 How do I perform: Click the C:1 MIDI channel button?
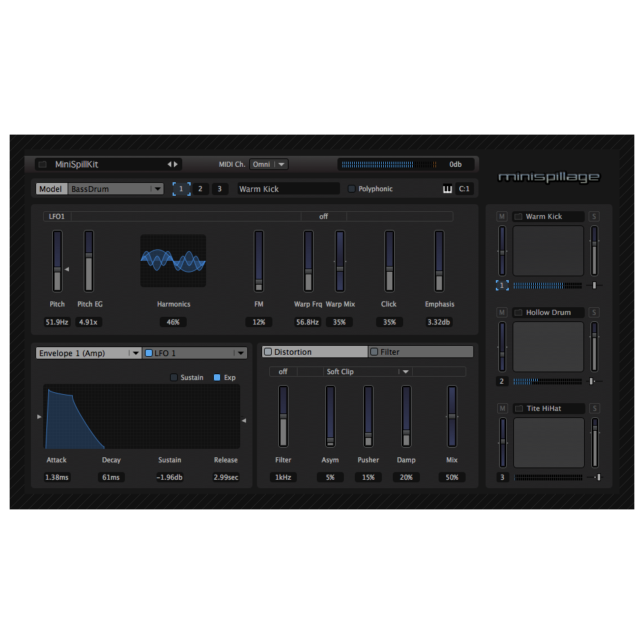[464, 189]
